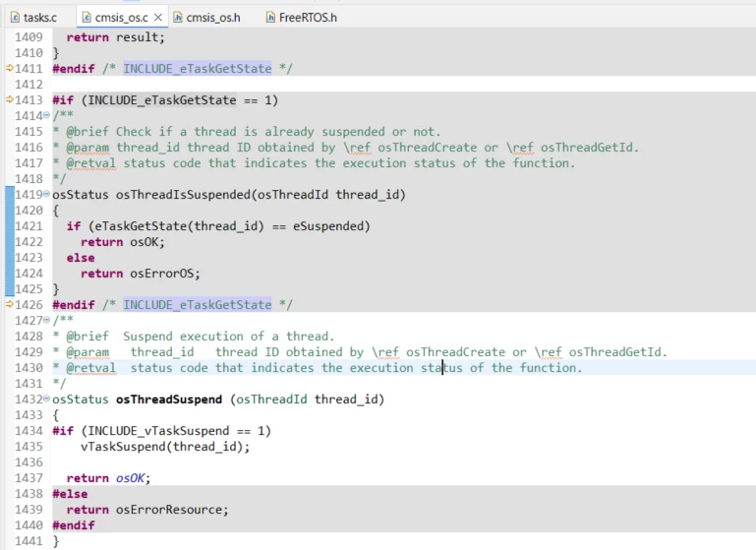Switch to the FreeRTOS.h tab
The height and width of the screenshot is (550, 756).
(308, 18)
